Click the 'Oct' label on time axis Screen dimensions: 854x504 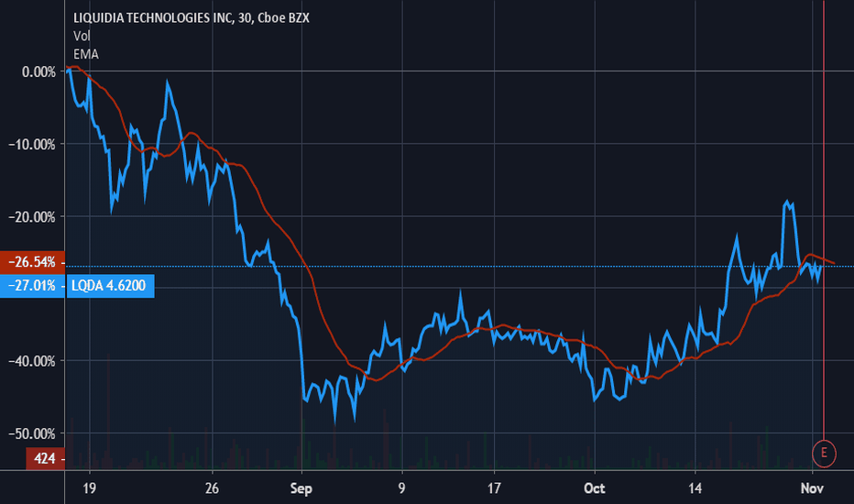(594, 488)
